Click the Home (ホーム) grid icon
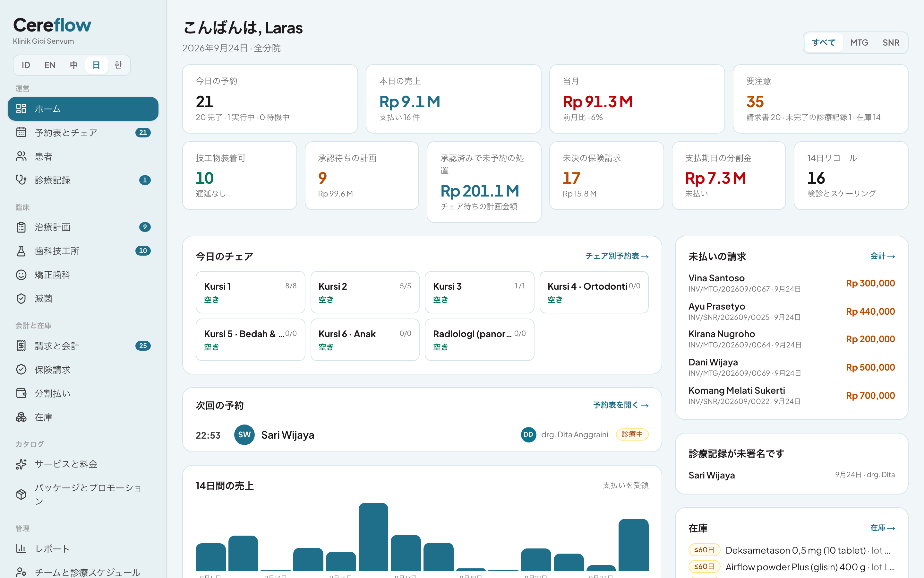Viewport: 924px width, 578px height. pyautogui.click(x=21, y=109)
